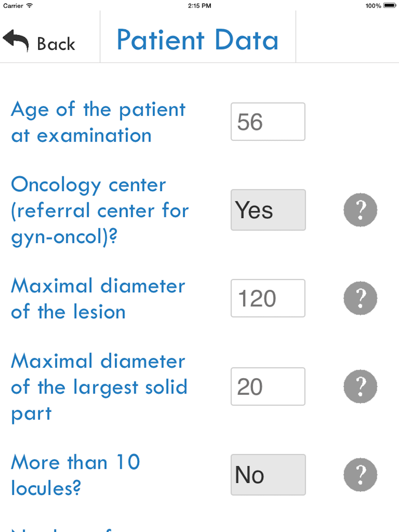Click the largest solid part field showing 20
The image size is (399, 532).
[x=268, y=386]
